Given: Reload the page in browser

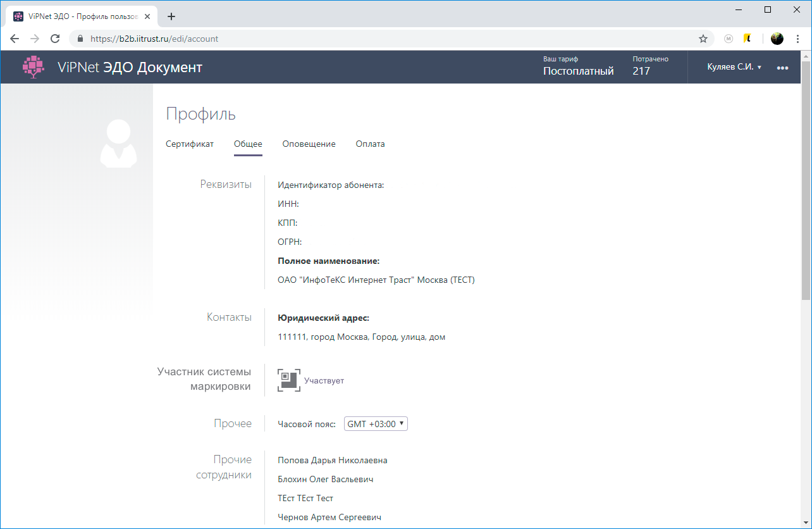Looking at the screenshot, I should pyautogui.click(x=56, y=39).
